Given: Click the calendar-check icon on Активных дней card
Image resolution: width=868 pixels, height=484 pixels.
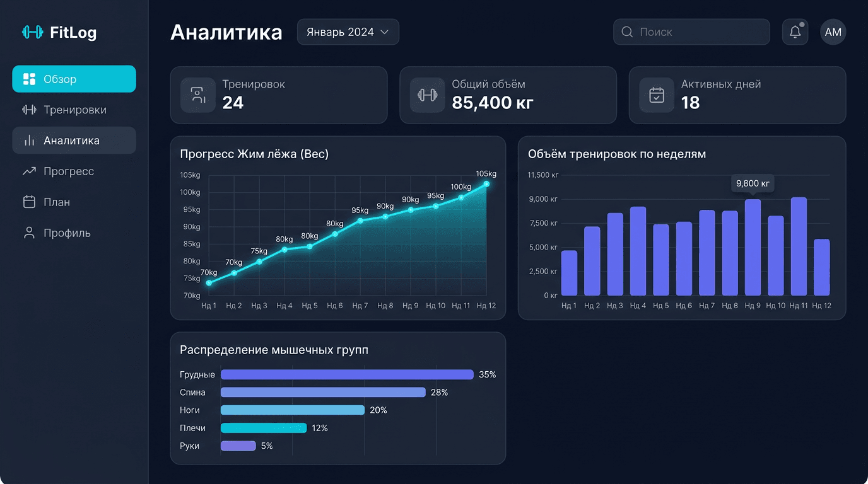Looking at the screenshot, I should (x=656, y=95).
